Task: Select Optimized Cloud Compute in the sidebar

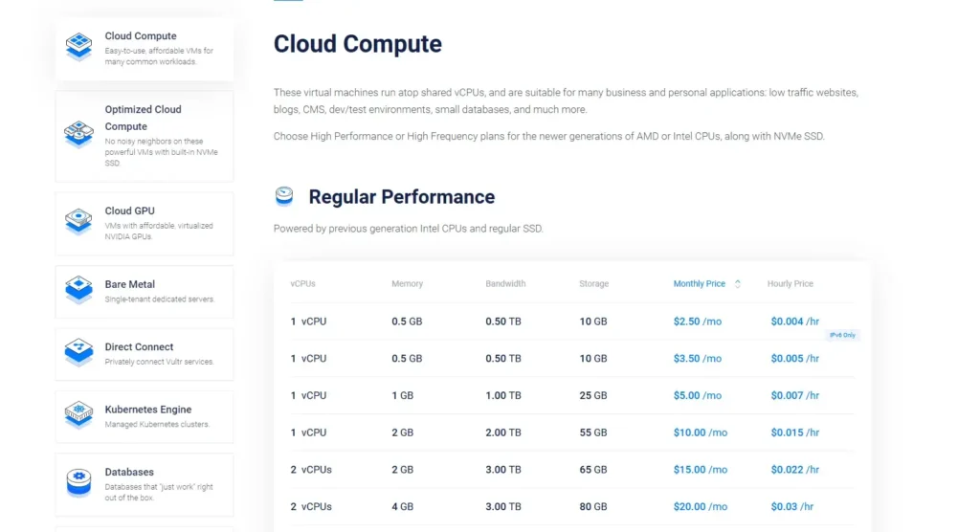Action: tap(145, 136)
